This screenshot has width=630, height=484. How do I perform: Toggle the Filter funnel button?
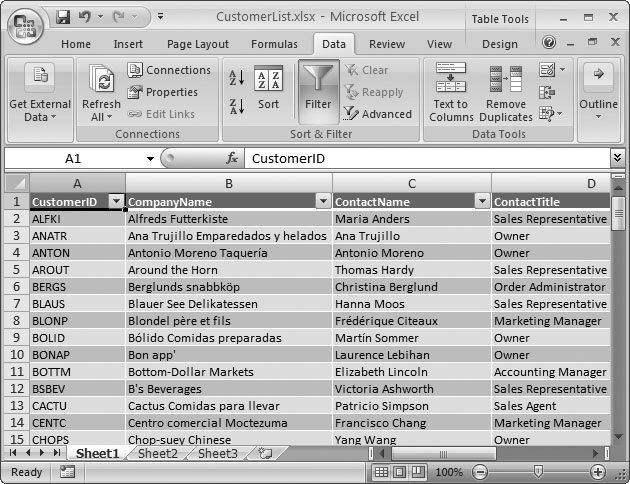click(318, 88)
